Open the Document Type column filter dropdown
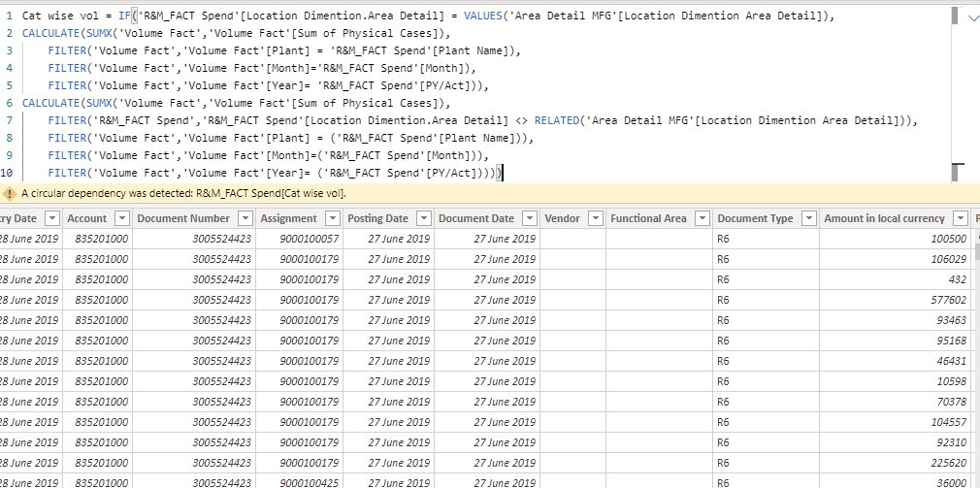 click(809, 218)
